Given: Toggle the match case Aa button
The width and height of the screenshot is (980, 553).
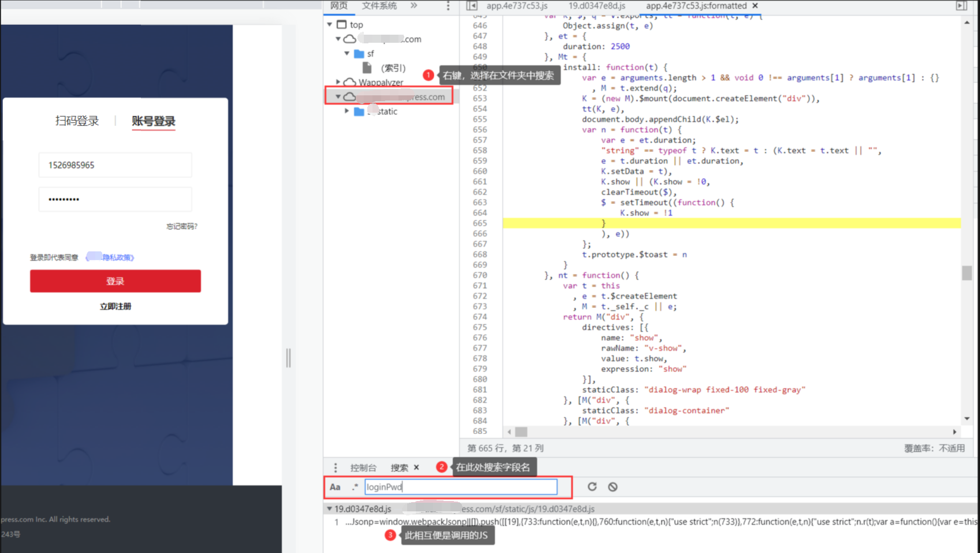Looking at the screenshot, I should coord(335,487).
